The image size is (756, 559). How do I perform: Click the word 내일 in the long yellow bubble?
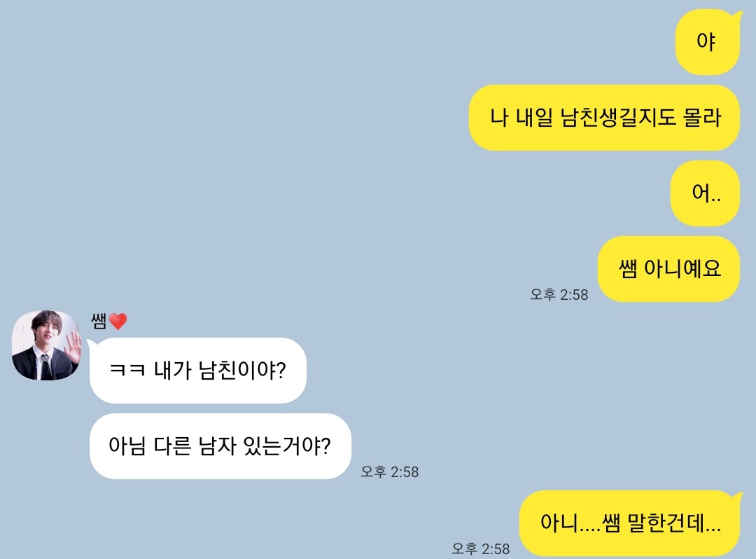click(534, 118)
